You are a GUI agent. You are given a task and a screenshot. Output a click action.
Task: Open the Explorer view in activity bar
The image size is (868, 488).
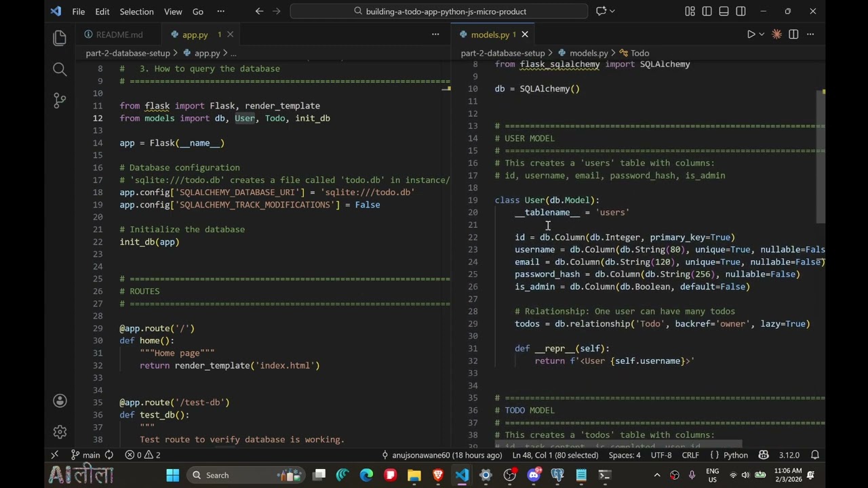coord(60,38)
